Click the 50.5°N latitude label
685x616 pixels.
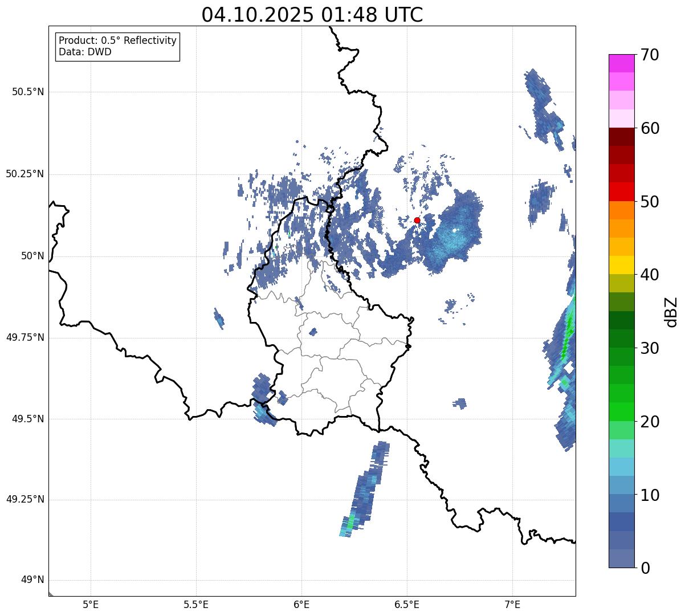(28, 92)
